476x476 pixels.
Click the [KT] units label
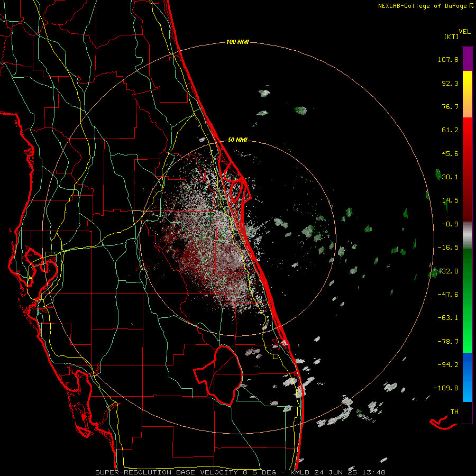click(451, 36)
